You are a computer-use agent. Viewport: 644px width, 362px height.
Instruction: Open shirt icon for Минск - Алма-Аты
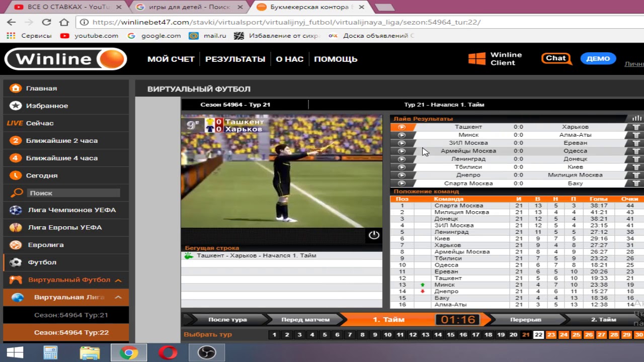click(635, 135)
